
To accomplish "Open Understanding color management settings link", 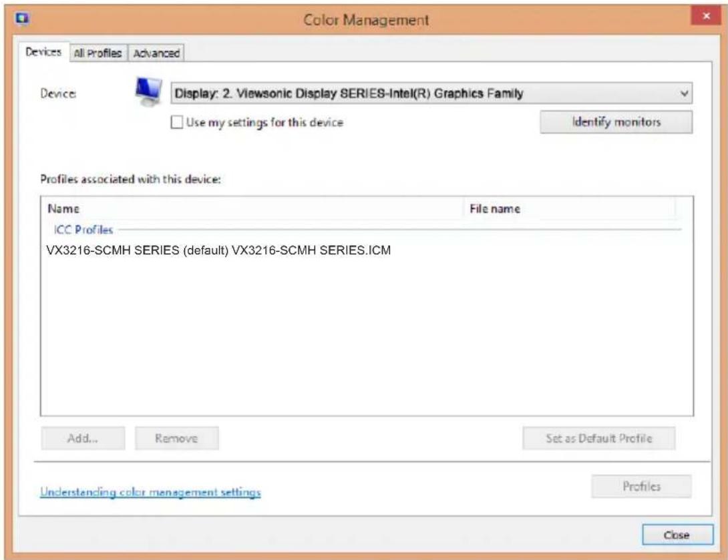I will pos(150,492).
